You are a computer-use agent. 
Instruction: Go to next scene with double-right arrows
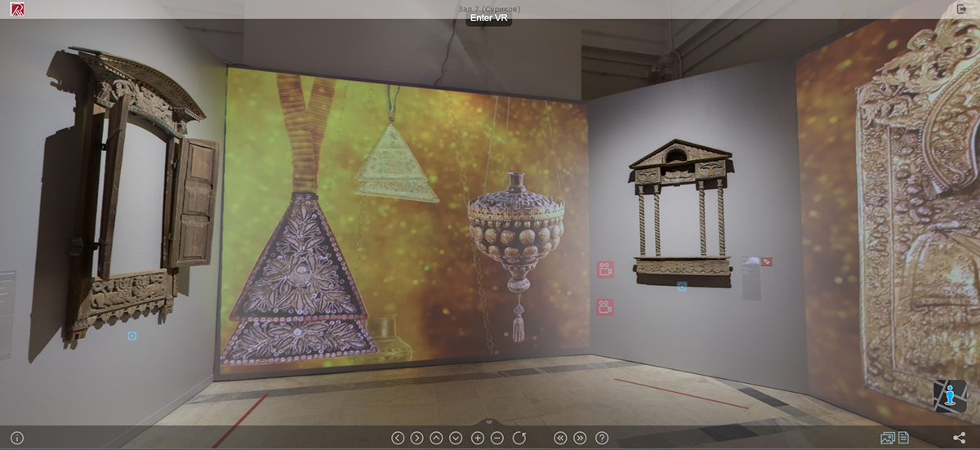[581, 438]
